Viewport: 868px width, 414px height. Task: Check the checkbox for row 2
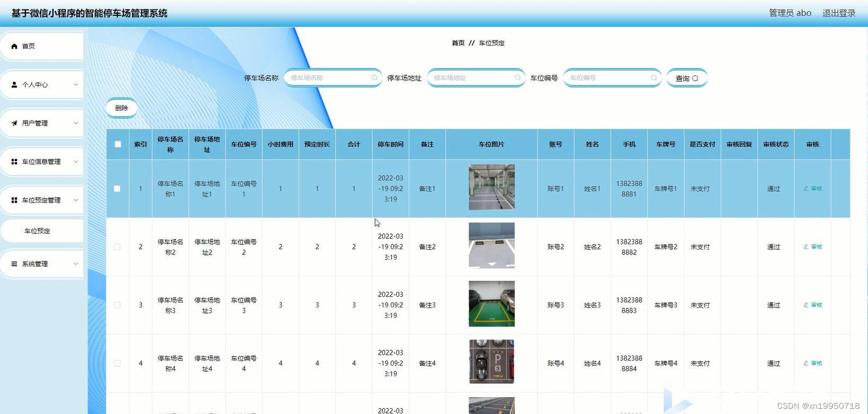pyautogui.click(x=117, y=247)
